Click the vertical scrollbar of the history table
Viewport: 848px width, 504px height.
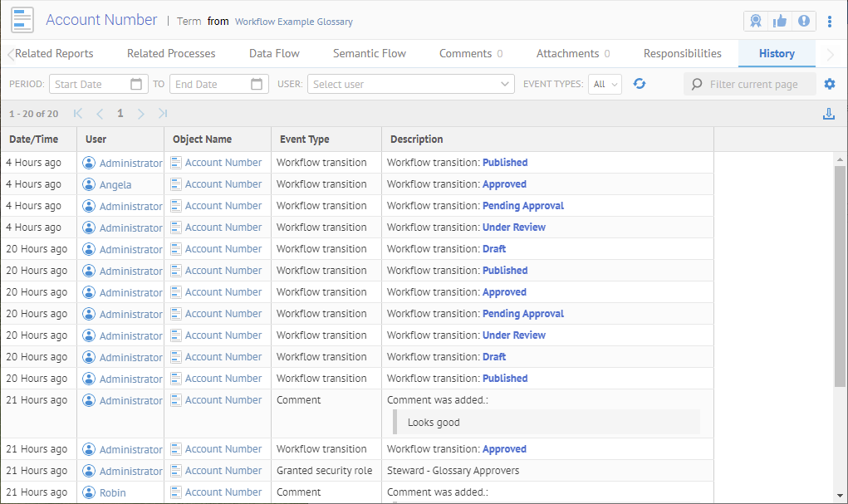coord(840,274)
